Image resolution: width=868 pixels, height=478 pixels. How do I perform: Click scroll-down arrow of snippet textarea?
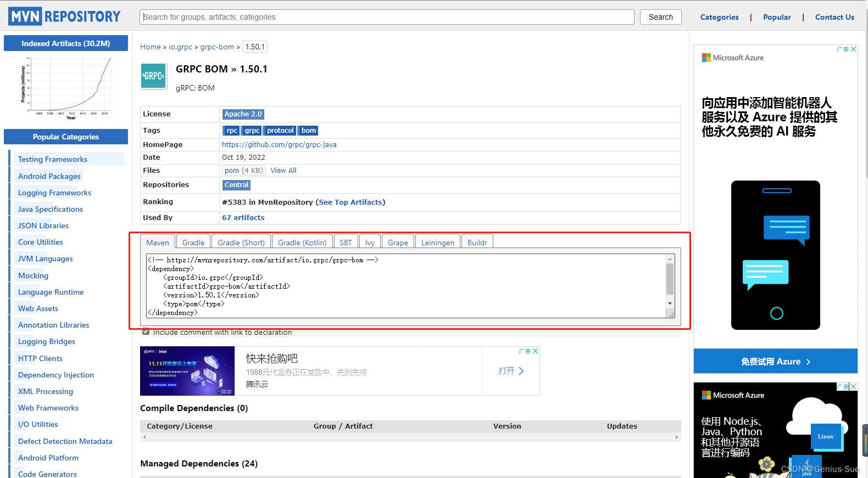click(x=670, y=303)
